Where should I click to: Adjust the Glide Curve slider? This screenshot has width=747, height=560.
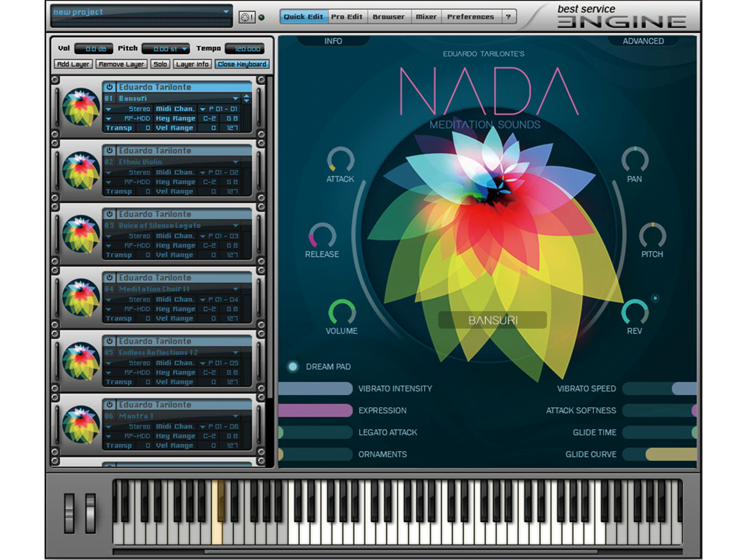tap(659, 454)
